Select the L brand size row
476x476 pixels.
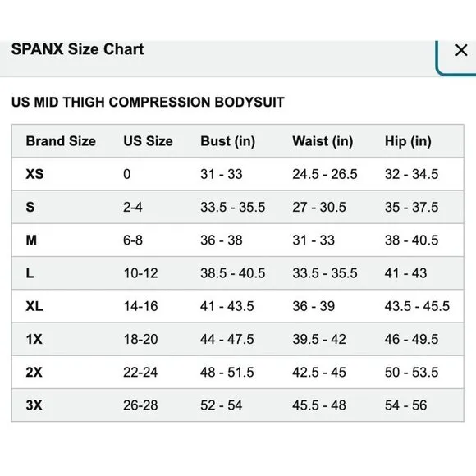238,273
